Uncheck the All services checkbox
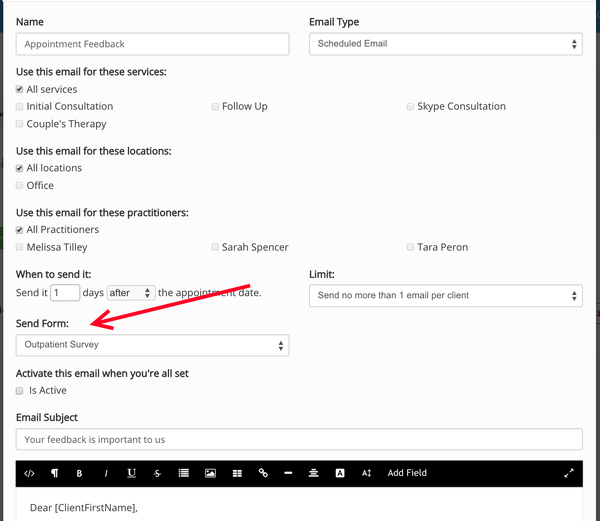 click(x=19, y=90)
